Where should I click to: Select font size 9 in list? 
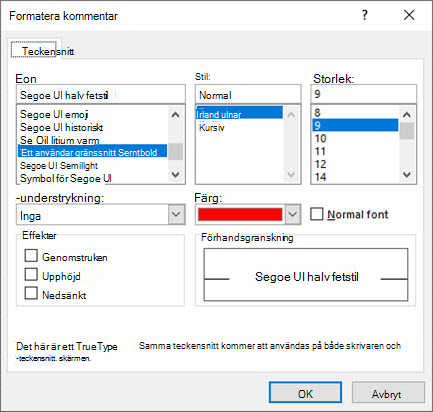355,125
